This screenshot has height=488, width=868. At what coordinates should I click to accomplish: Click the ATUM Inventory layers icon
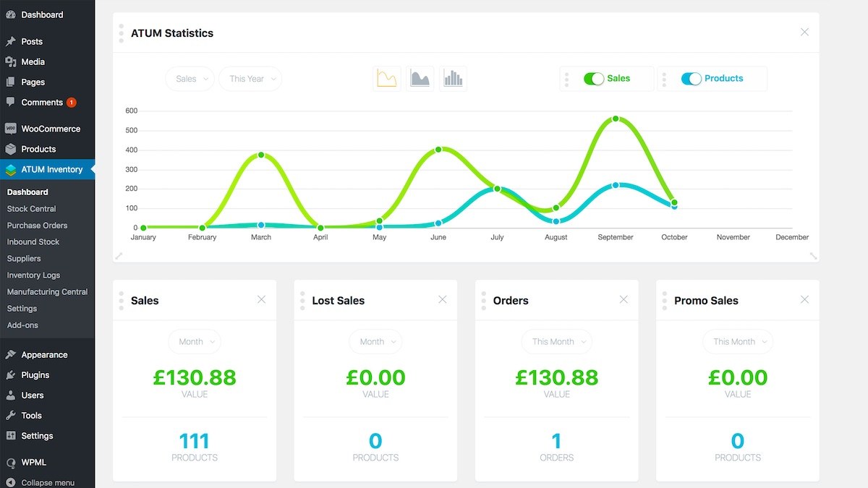click(10, 170)
